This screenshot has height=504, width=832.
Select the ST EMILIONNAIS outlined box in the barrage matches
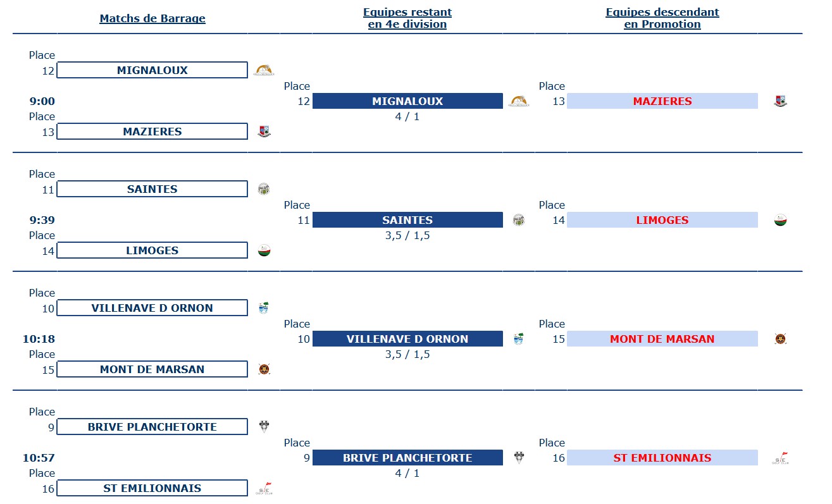click(x=152, y=488)
